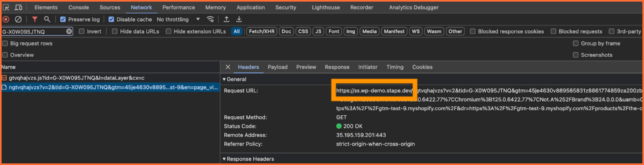644x165 pixels.
Task: Enable Hide data URLs
Action: click(115, 31)
